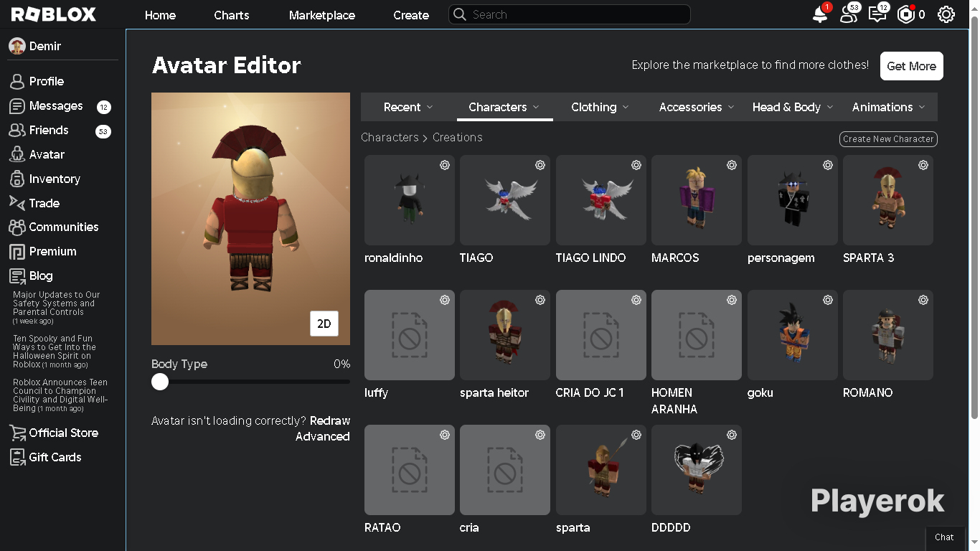980x551 pixels.
Task: Open the Profile sidebar icon
Action: (17, 81)
